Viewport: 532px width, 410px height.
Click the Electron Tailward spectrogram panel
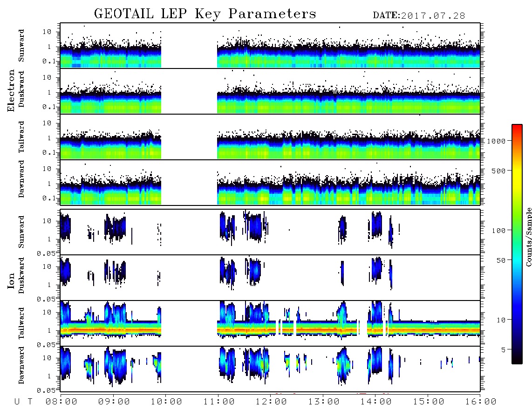point(270,137)
